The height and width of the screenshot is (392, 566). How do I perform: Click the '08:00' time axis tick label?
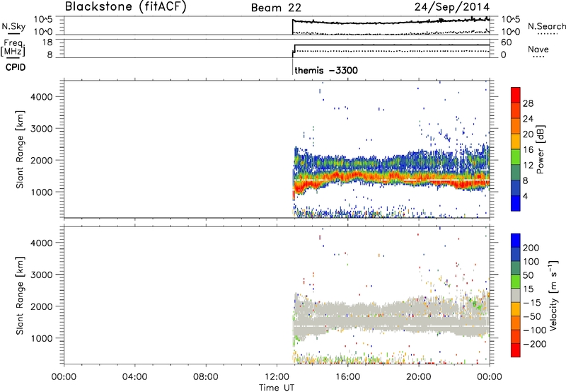[x=206, y=377]
